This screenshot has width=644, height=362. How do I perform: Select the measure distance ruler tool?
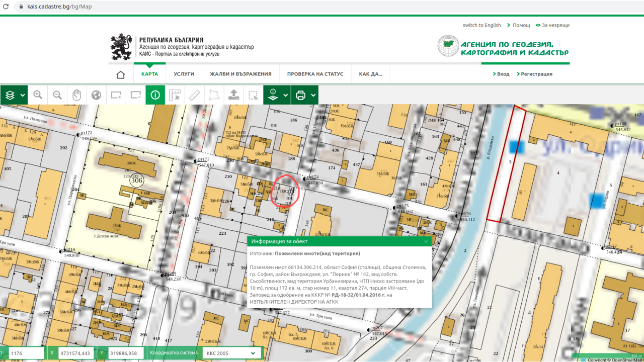click(195, 95)
